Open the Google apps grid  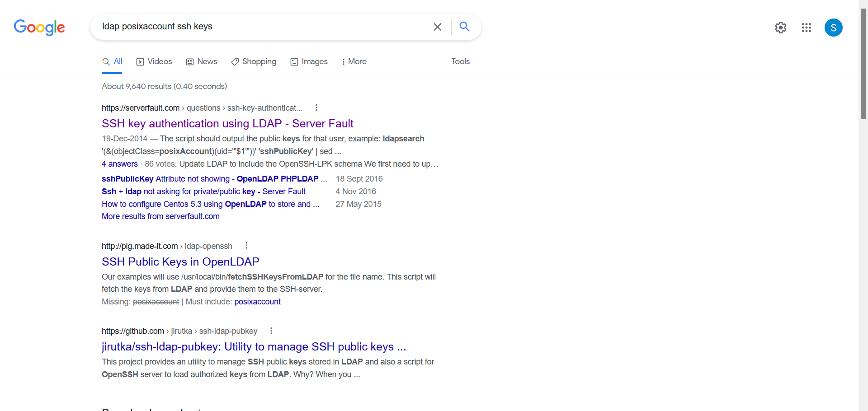806,28
